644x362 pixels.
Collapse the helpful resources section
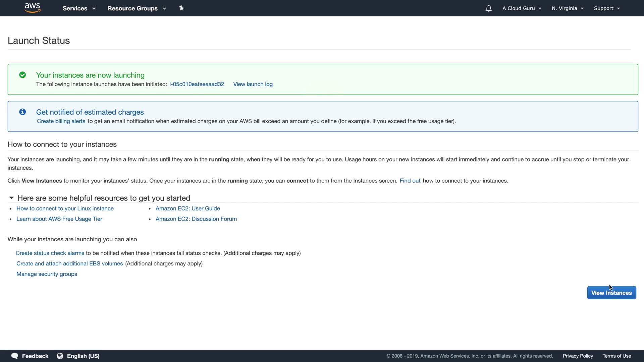pos(11,198)
